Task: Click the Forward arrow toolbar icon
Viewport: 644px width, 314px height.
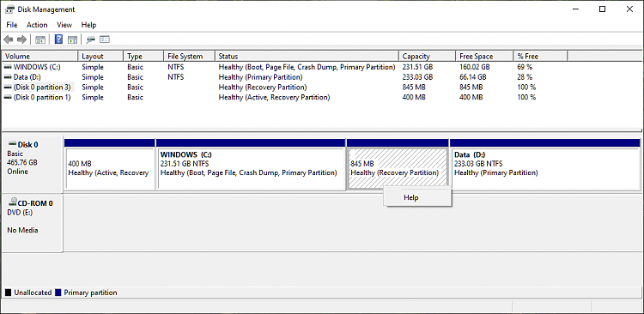Action: tap(21, 39)
